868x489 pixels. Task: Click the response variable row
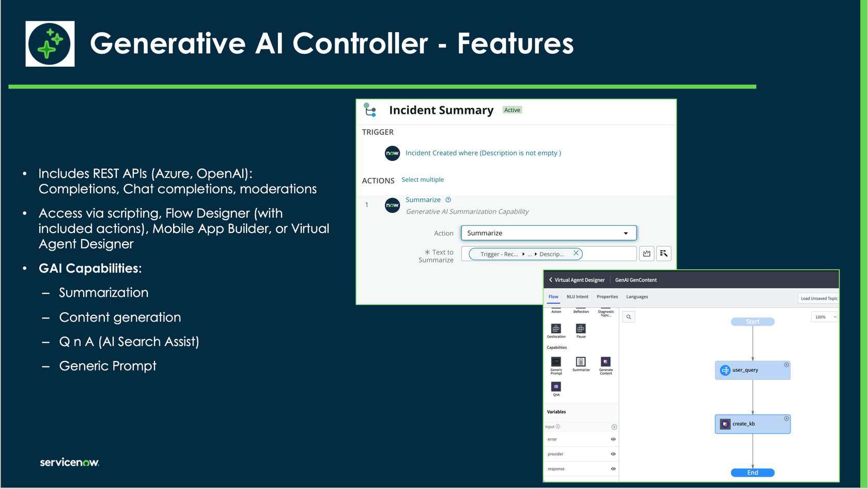click(581, 469)
